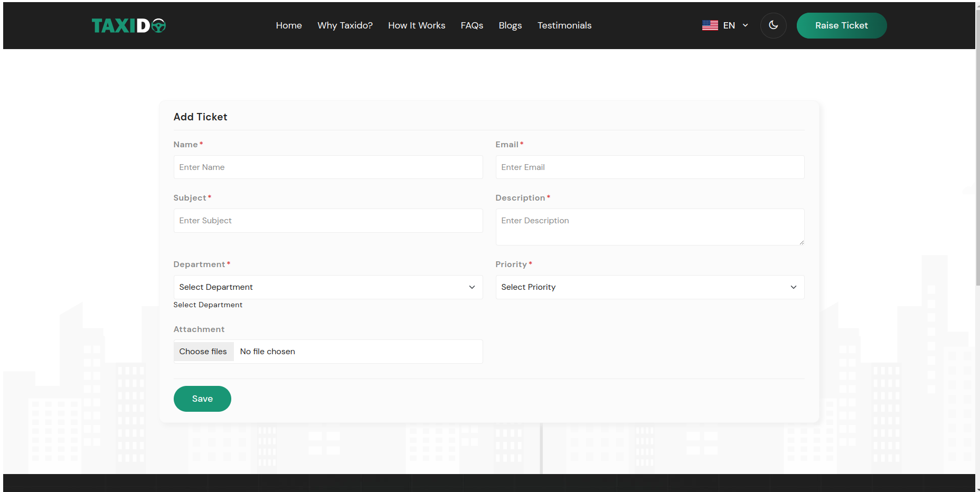Save the ticket form

coord(202,399)
